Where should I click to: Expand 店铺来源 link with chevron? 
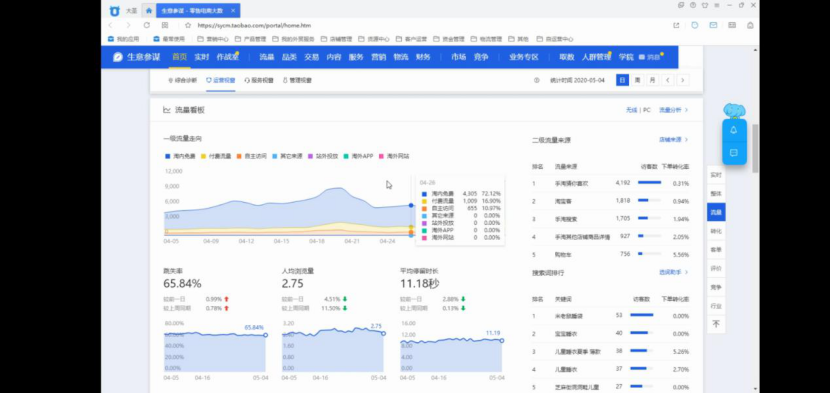click(673, 140)
